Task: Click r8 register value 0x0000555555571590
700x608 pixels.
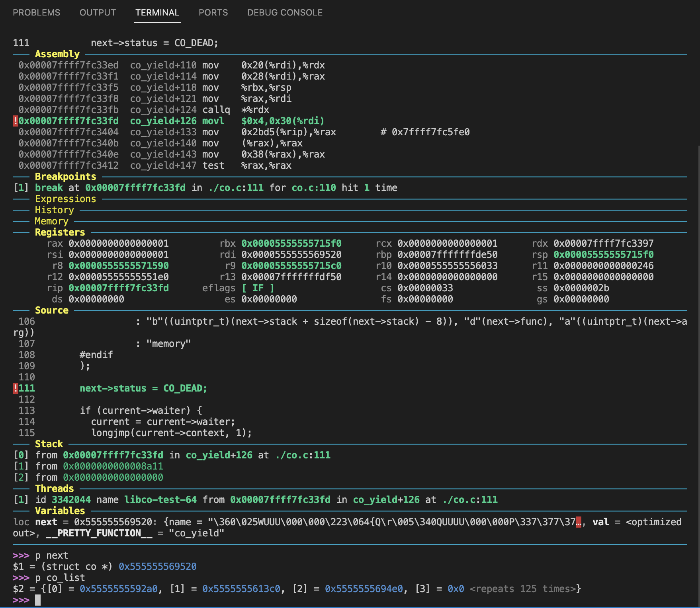Action: (119, 265)
